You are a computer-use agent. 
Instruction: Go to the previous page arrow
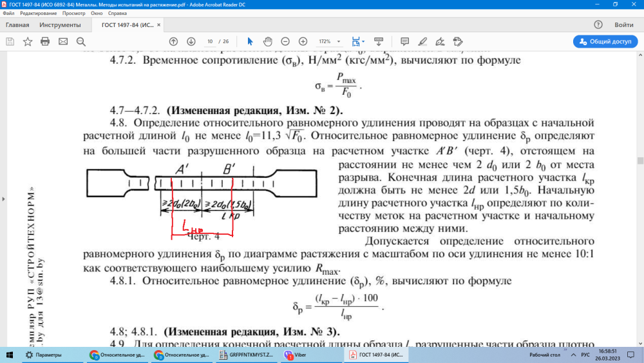173,41
